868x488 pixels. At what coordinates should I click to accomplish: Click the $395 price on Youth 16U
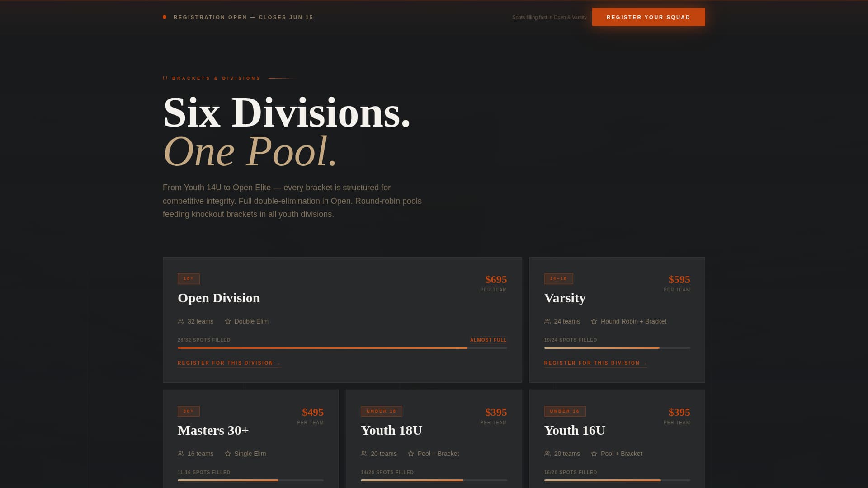(679, 412)
